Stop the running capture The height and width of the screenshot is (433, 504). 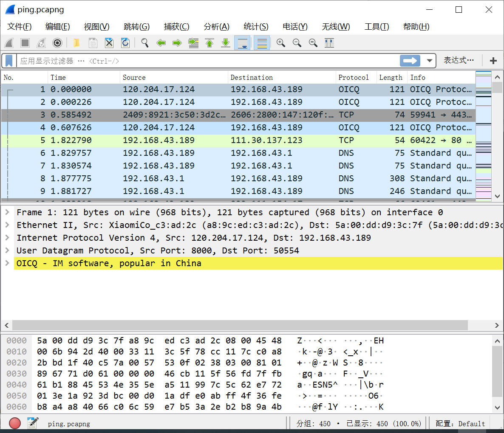point(25,42)
